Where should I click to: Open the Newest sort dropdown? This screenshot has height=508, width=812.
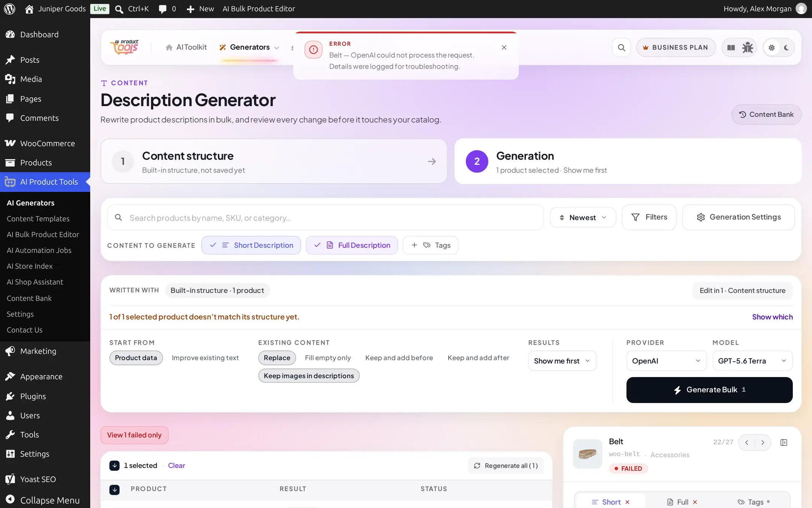(583, 217)
